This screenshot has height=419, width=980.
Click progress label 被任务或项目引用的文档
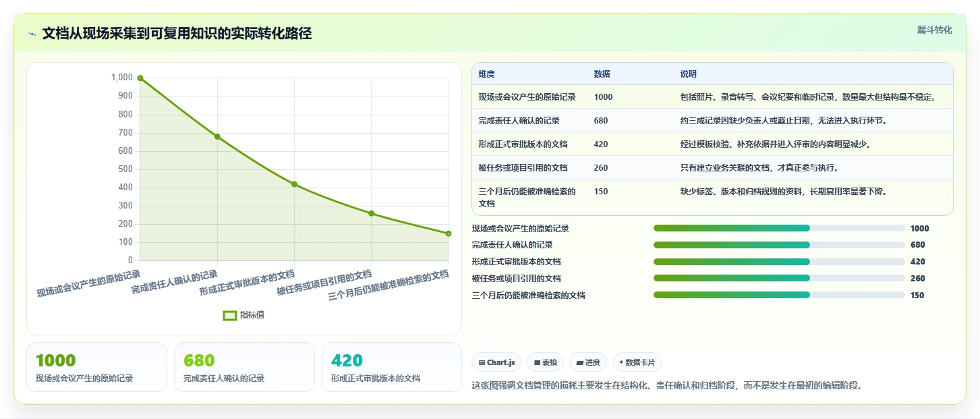click(516, 279)
